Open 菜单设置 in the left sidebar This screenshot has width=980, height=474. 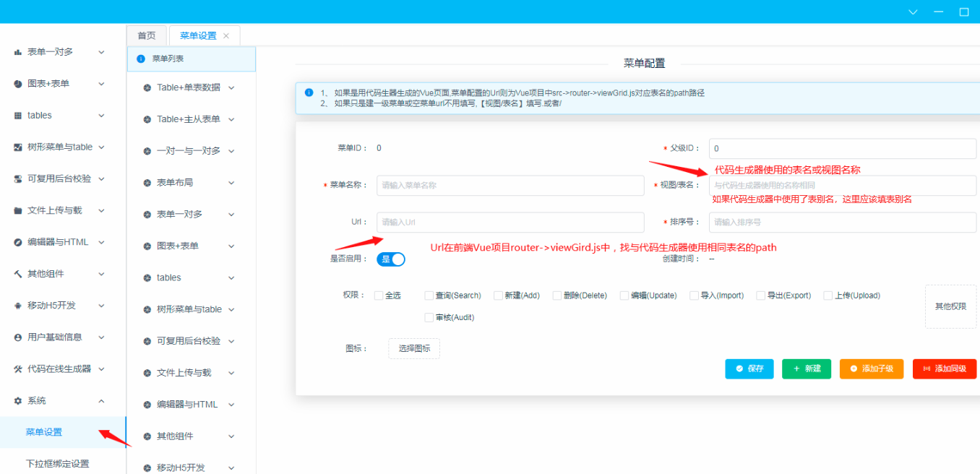coord(63,432)
